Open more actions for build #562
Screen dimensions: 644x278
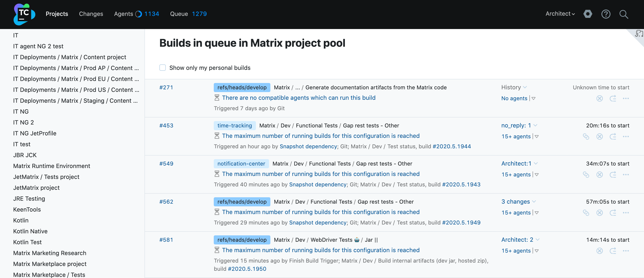[625, 213]
